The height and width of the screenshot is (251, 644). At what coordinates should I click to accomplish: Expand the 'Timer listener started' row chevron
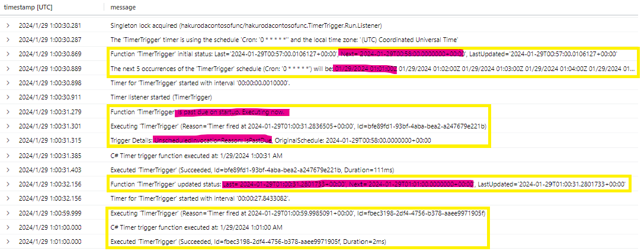tap(8, 97)
